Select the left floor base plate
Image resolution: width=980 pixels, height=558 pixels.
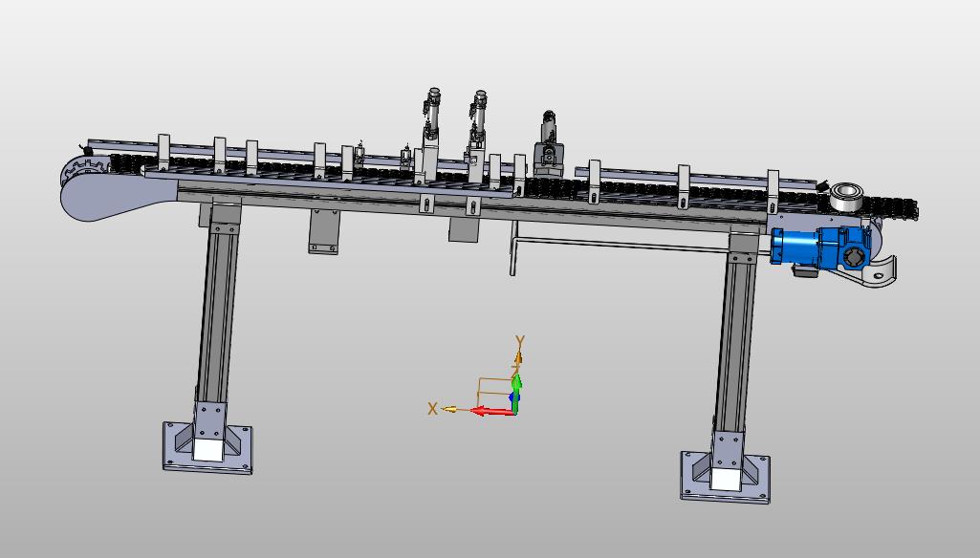coord(207,448)
